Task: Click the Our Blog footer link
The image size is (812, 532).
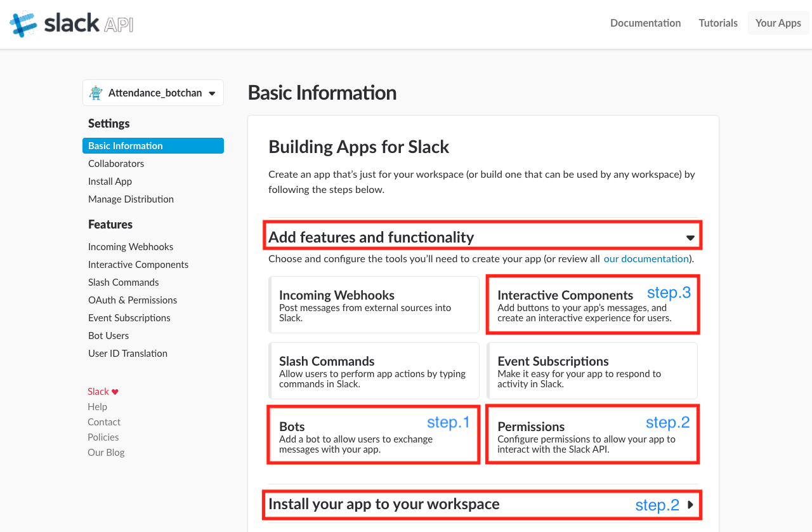Action: click(x=106, y=453)
